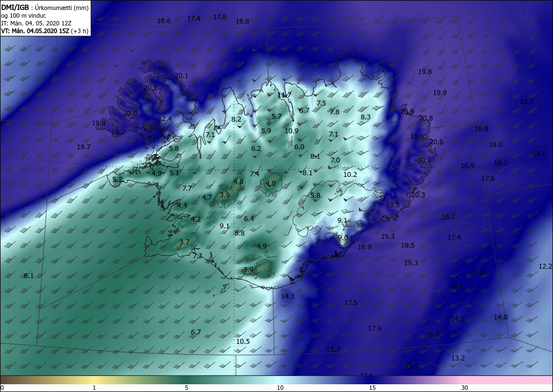Click the map value '4.2'
Screen dimensions: 553x392
(x=196, y=219)
